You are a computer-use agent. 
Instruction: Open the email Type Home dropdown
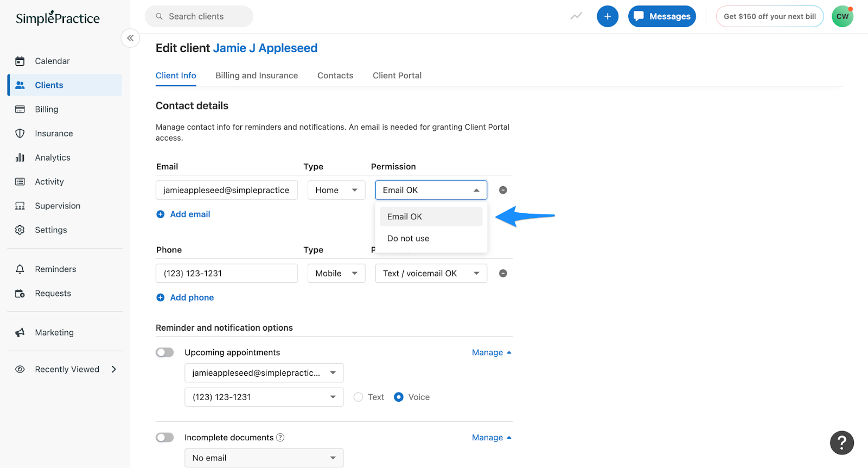(336, 190)
